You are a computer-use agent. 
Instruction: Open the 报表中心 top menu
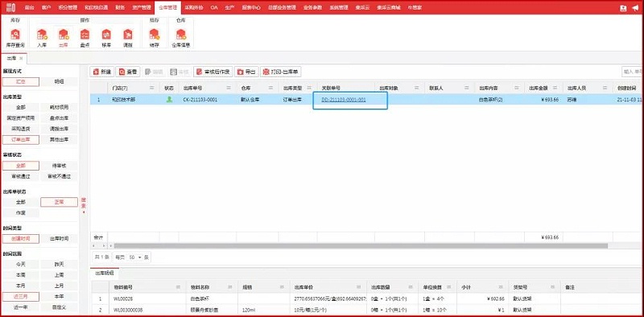(251, 7)
